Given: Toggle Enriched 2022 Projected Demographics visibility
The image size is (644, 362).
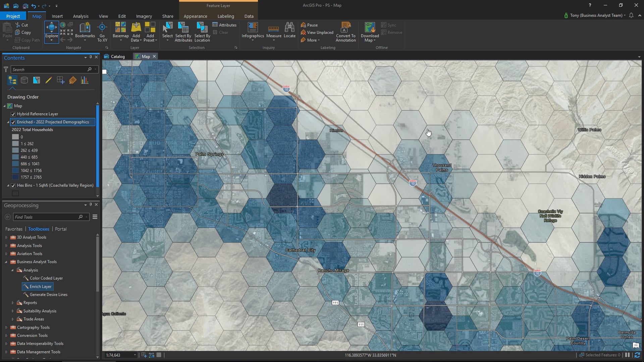Looking at the screenshot, I should [x=13, y=122].
